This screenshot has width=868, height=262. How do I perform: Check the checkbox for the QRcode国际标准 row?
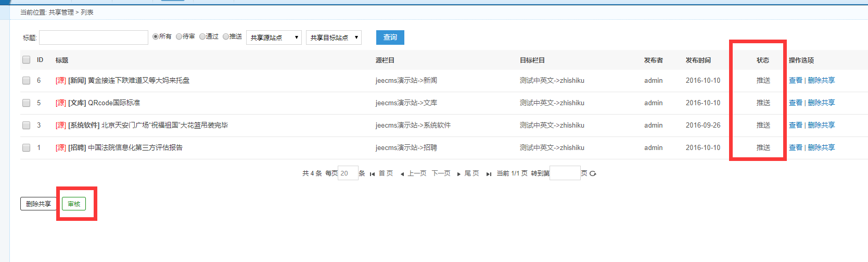[x=26, y=103]
